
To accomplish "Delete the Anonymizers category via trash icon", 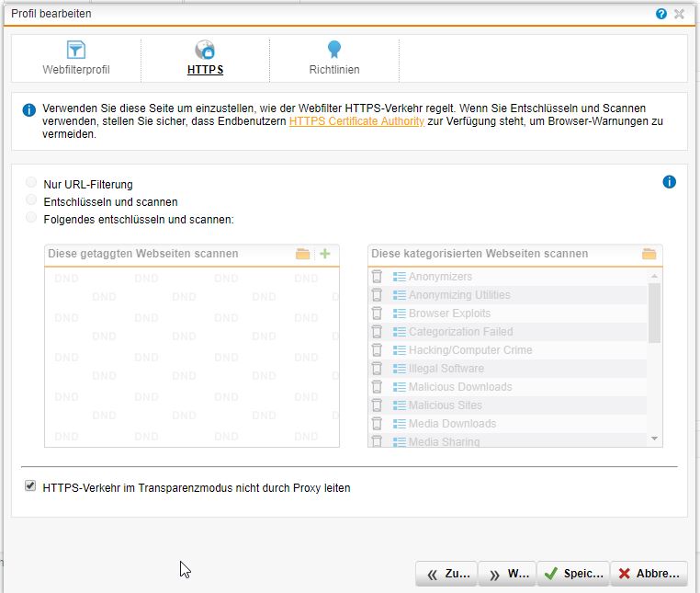I will point(377,277).
